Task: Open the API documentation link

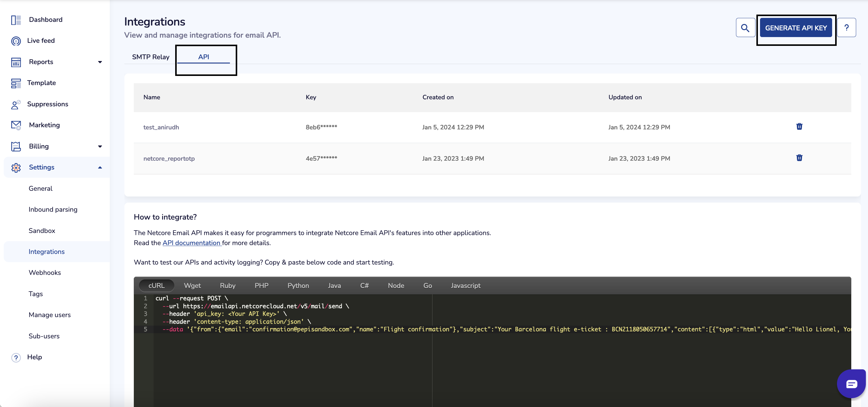Action: [x=191, y=243]
